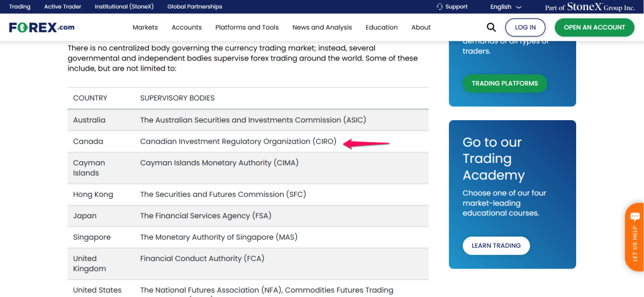The height and width of the screenshot is (297, 644).
Task: Open the Global Partnerships link
Action: coord(195,6)
